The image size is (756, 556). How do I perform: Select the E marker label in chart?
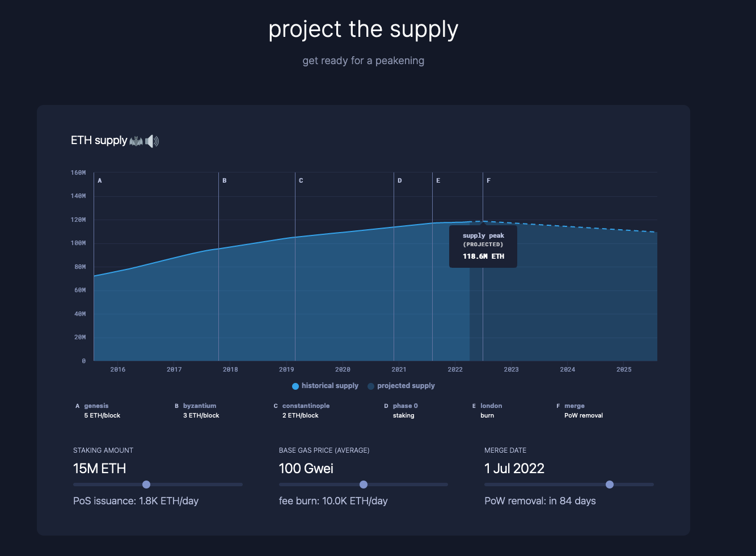(438, 180)
